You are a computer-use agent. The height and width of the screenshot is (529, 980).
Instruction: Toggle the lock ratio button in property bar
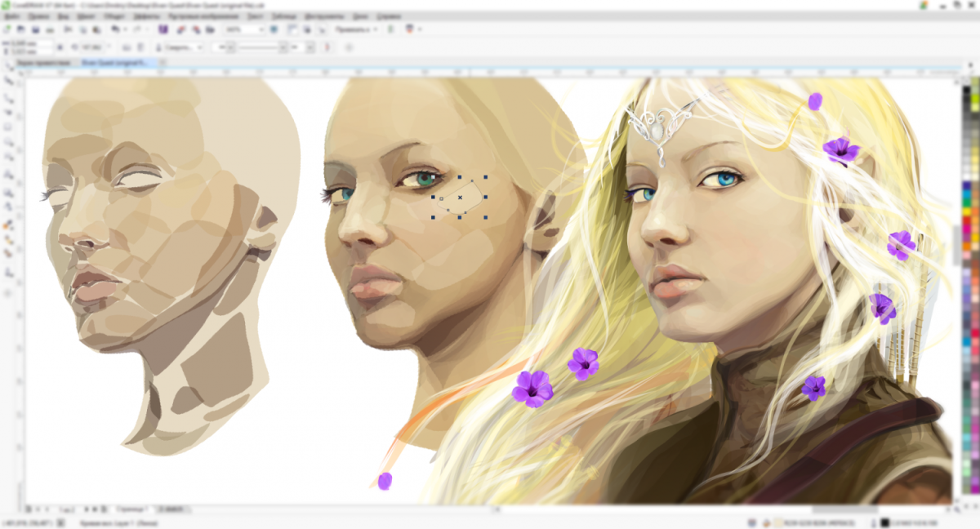click(x=61, y=47)
